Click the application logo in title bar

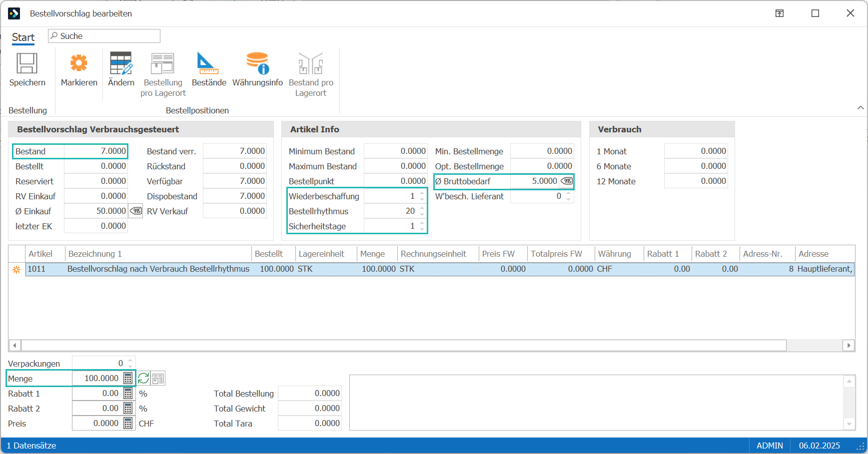click(14, 13)
